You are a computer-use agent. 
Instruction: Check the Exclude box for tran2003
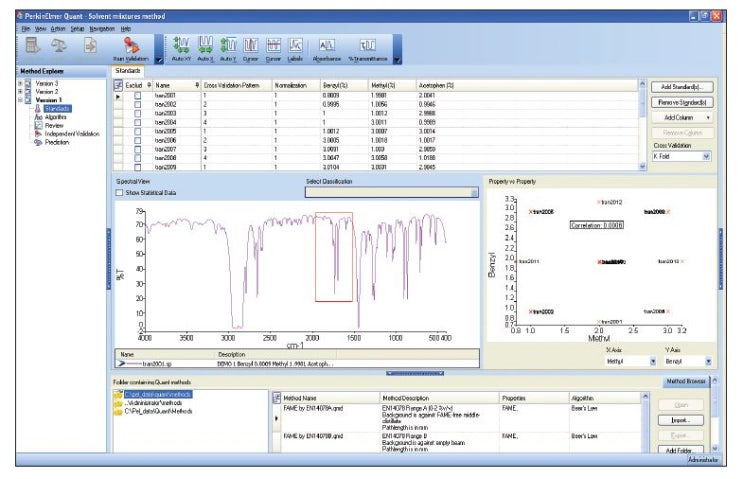(x=137, y=113)
